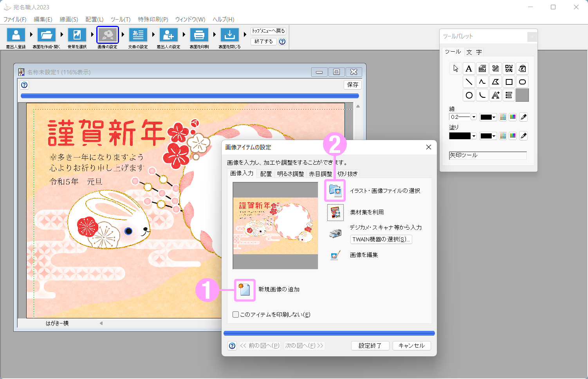This screenshot has height=379, width=588.
Task: Open the line color dropdown
Action: pyautogui.click(x=494, y=117)
